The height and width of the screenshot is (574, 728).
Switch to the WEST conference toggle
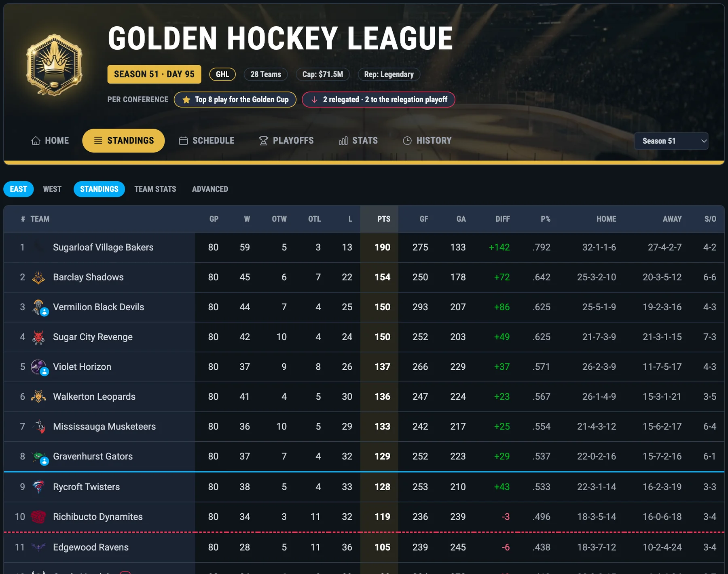click(x=52, y=189)
